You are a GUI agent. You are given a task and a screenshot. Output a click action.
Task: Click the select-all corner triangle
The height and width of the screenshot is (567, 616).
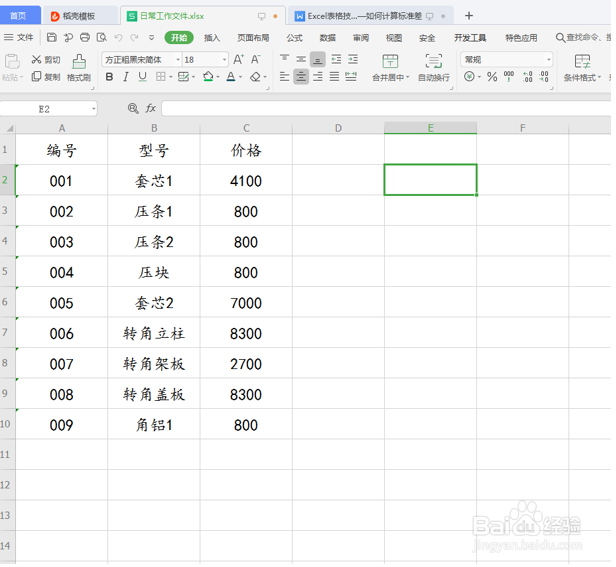pos(9,128)
